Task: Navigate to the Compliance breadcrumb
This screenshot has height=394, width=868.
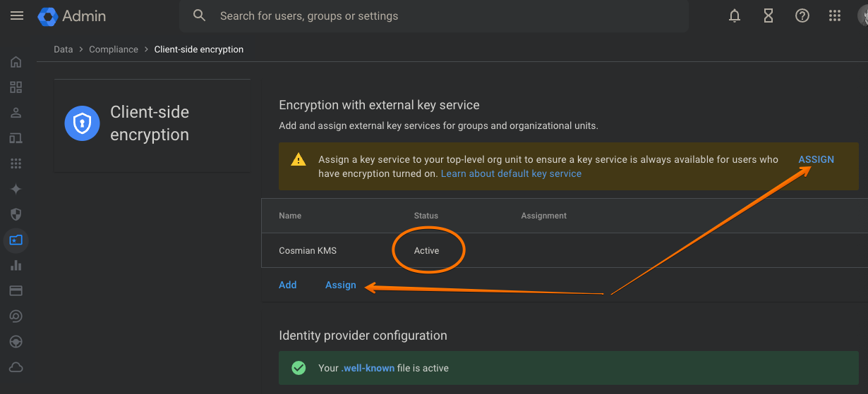Action: pyautogui.click(x=114, y=49)
